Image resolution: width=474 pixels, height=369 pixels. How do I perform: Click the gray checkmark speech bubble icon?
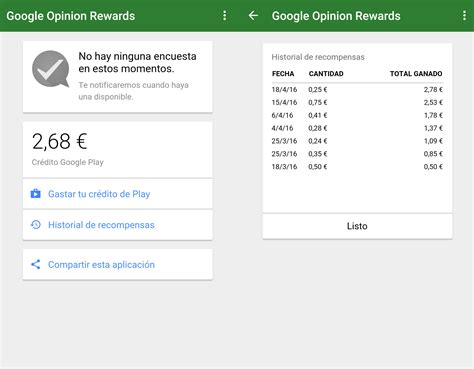[x=51, y=69]
